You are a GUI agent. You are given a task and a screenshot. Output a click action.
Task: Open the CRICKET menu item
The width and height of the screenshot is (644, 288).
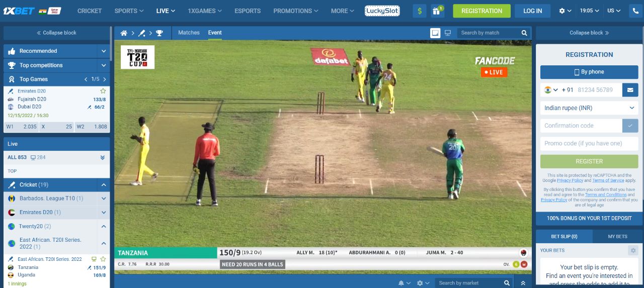pos(90,11)
